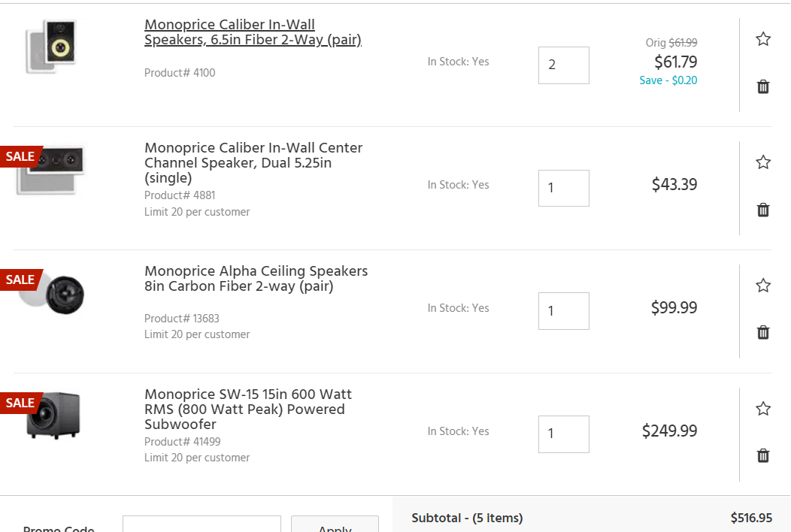Edit quantity field for Center Channel Speaker
Viewport: 791px width, 532px height.
[563, 188]
